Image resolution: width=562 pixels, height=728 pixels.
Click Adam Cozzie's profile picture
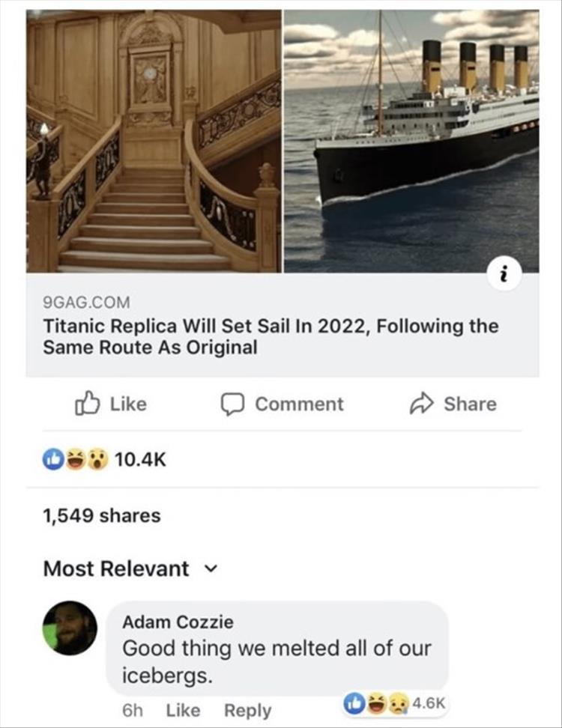point(69,628)
